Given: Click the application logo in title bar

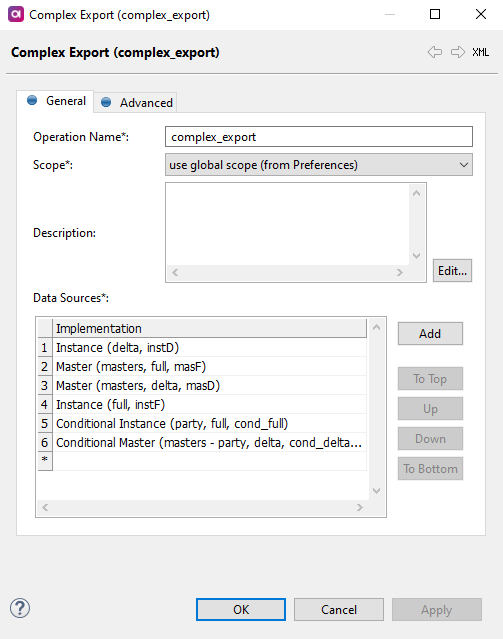Looking at the screenshot, I should point(16,14).
